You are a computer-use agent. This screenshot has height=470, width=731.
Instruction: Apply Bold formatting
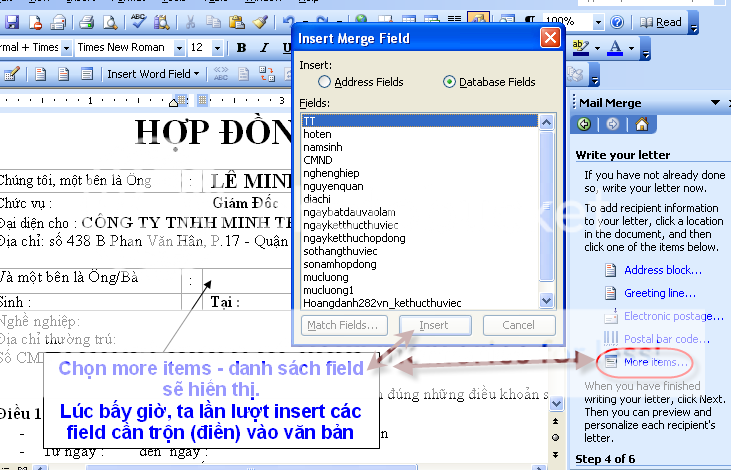coord(241,48)
